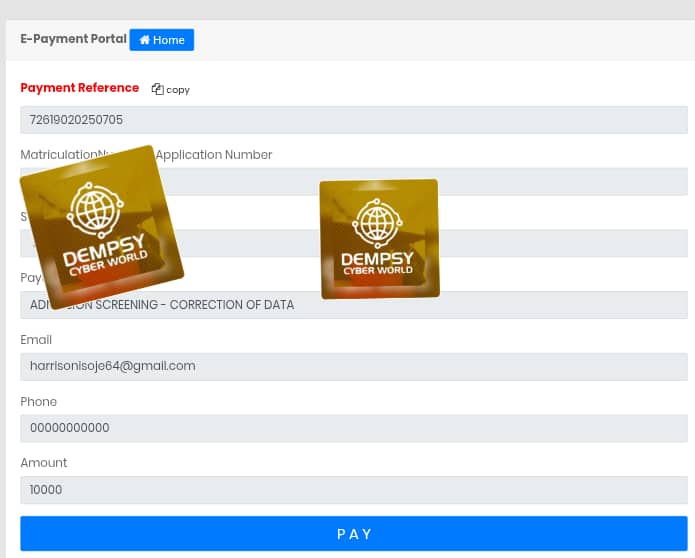
Task: Click the red Payment Reference heading
Action: [80, 88]
